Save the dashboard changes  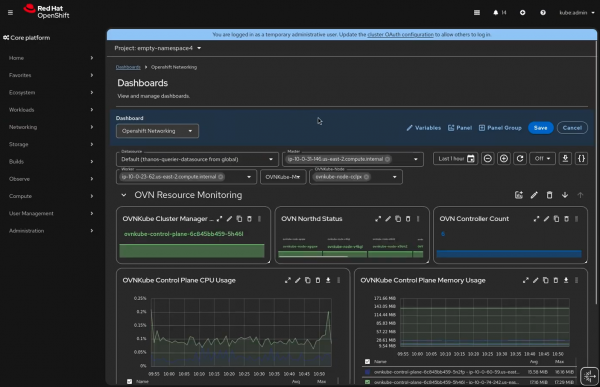click(540, 128)
